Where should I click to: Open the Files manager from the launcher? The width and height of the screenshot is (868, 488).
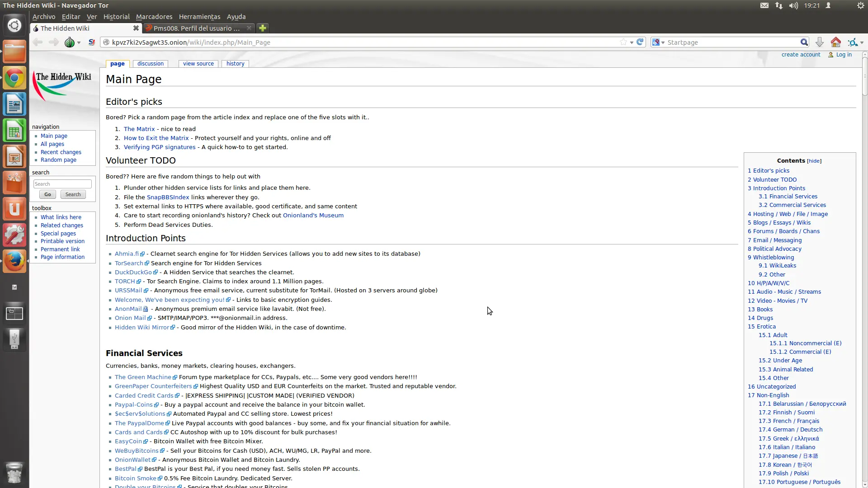point(14,52)
